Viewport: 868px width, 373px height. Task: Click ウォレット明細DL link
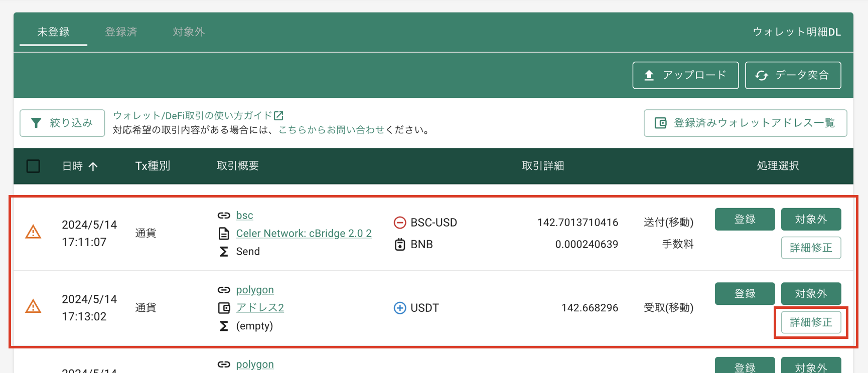pos(797,32)
